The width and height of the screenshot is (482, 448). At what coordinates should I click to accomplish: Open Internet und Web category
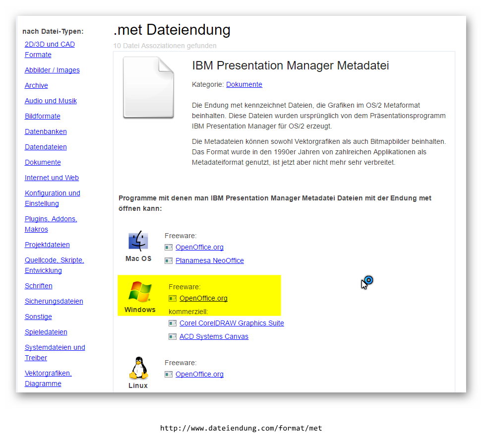tap(52, 178)
